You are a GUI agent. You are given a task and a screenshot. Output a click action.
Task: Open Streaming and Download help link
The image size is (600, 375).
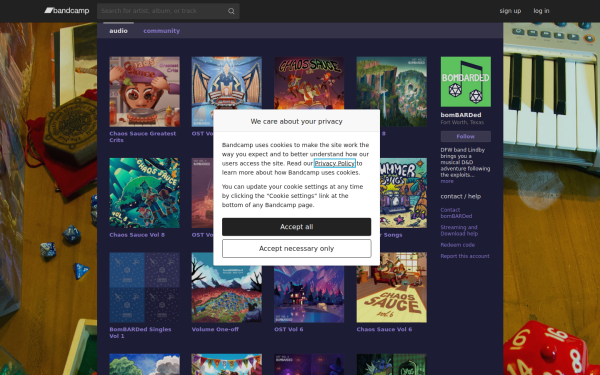click(459, 230)
